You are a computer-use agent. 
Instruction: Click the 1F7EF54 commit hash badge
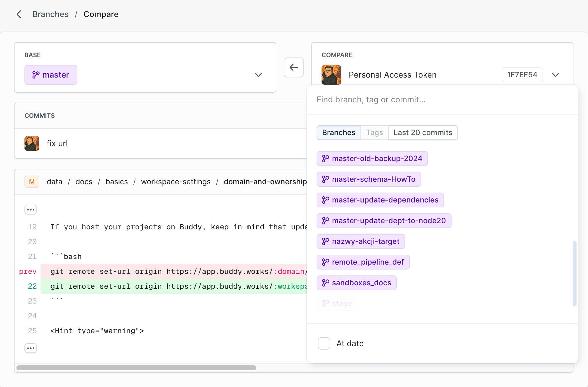[522, 75]
